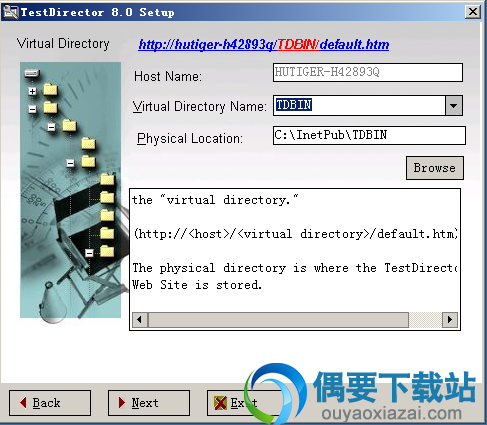Click the description box's left scroll arrow

pos(140,320)
